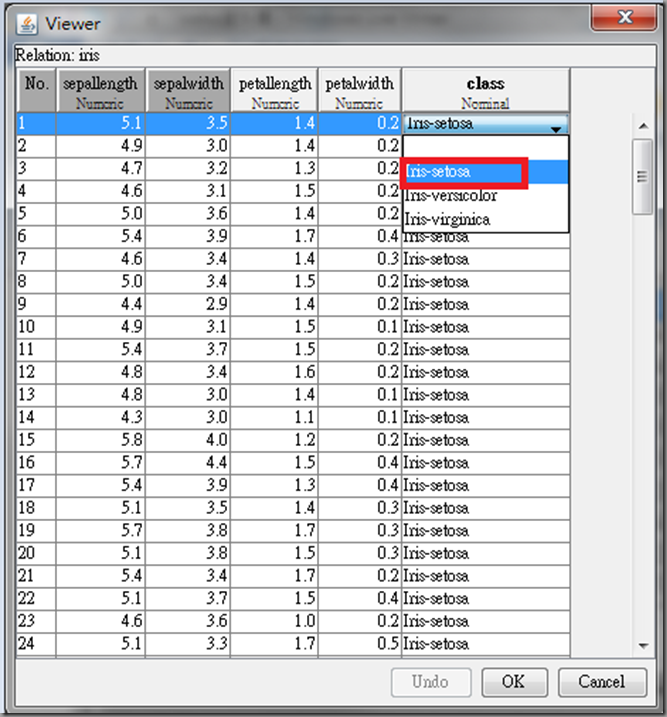This screenshot has width=667, height=717.
Task: Select Iris-virginica in the dropdown list
Action: pos(485,219)
